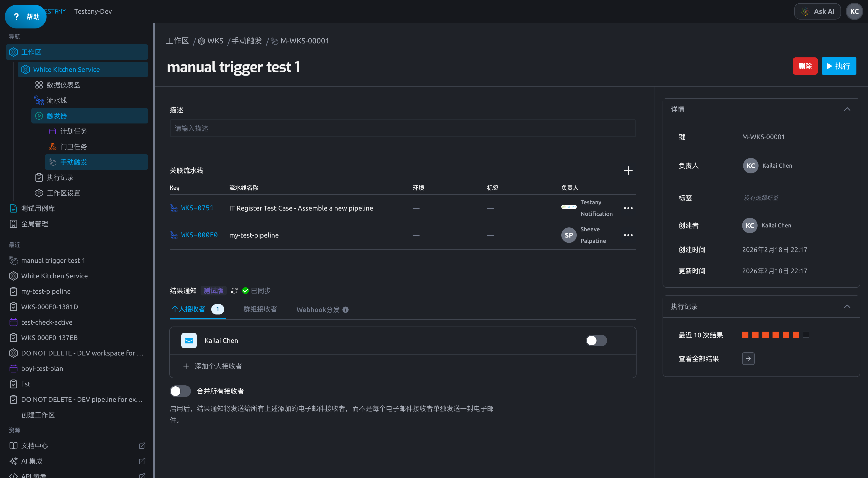
Task: Run the trigger with 执行 button
Action: (x=839, y=66)
